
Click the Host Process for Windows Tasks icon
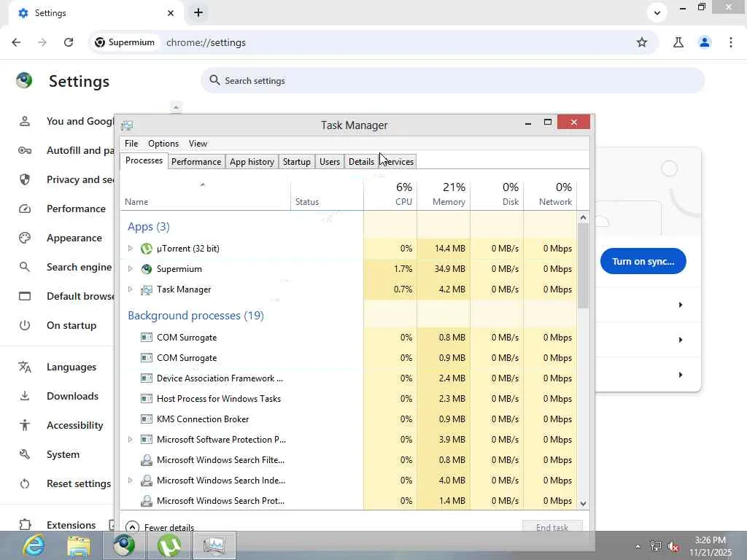pyautogui.click(x=146, y=399)
